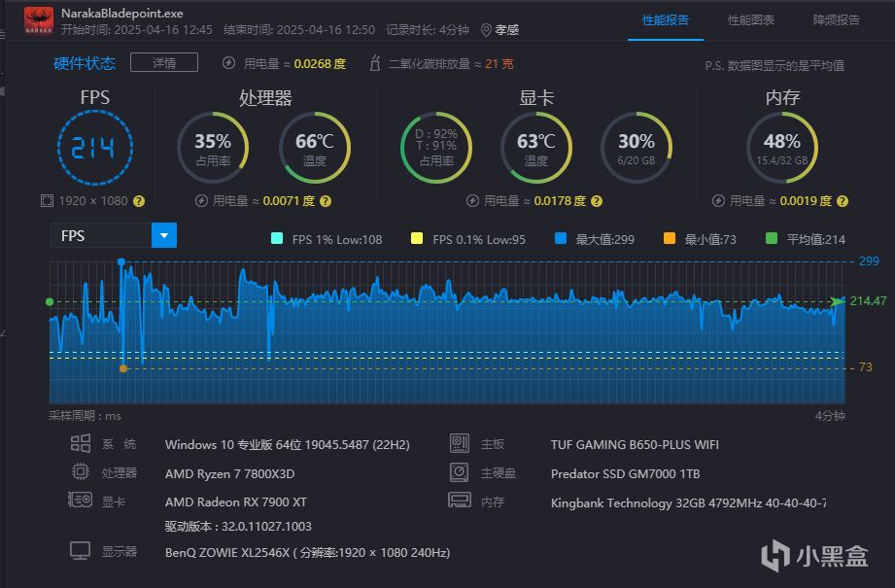Click the 主硬盘 disk icon in specs
895x588 pixels.
tap(460, 472)
